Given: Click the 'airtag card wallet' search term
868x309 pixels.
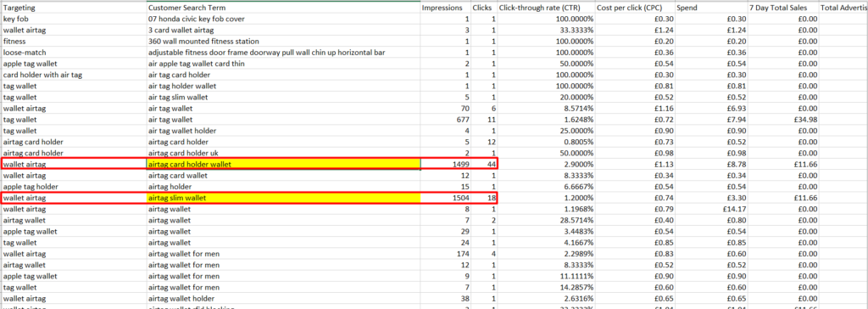Looking at the screenshot, I should pos(283,176).
